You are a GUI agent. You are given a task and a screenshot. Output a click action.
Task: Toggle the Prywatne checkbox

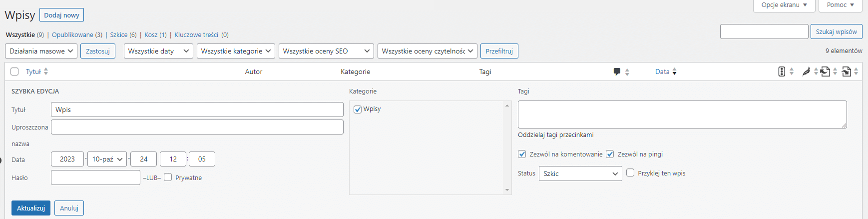pos(168,177)
